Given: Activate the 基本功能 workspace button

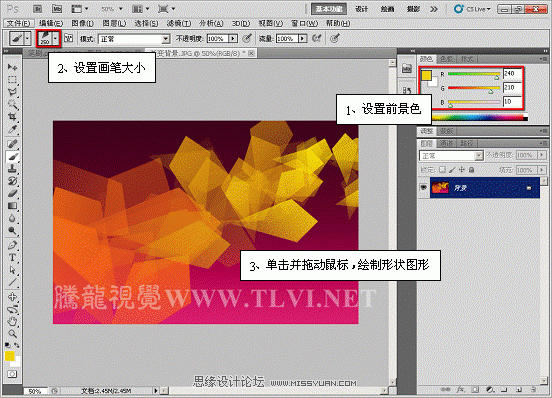Looking at the screenshot, I should point(329,9).
